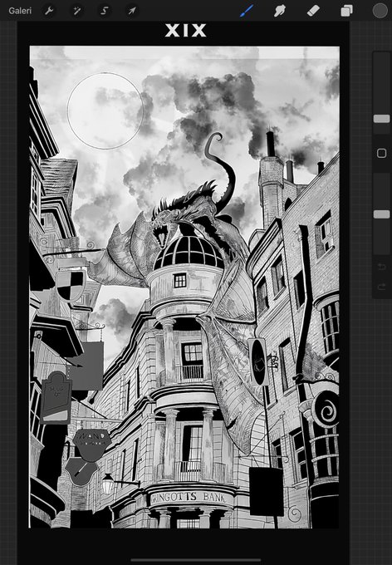Open the Galeri gallery view
Screen dimensions: 392x565
pos(20,11)
